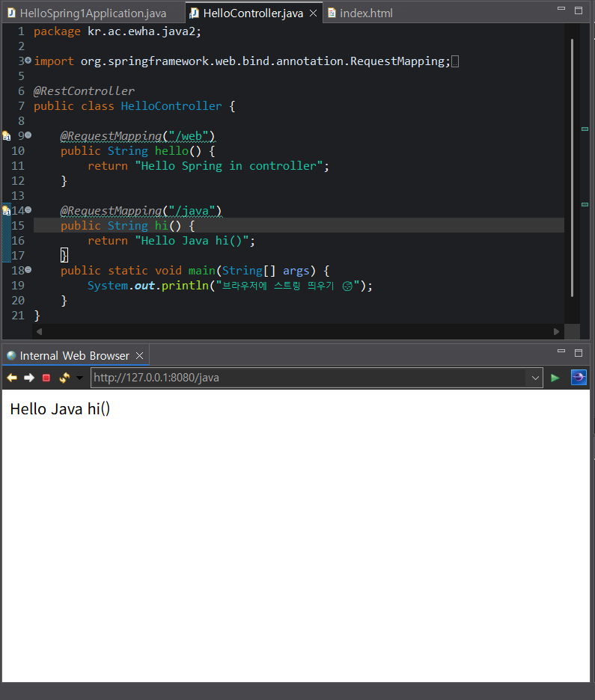Open the index.html editor tab
Screen dimensions: 595x700
pos(361,13)
